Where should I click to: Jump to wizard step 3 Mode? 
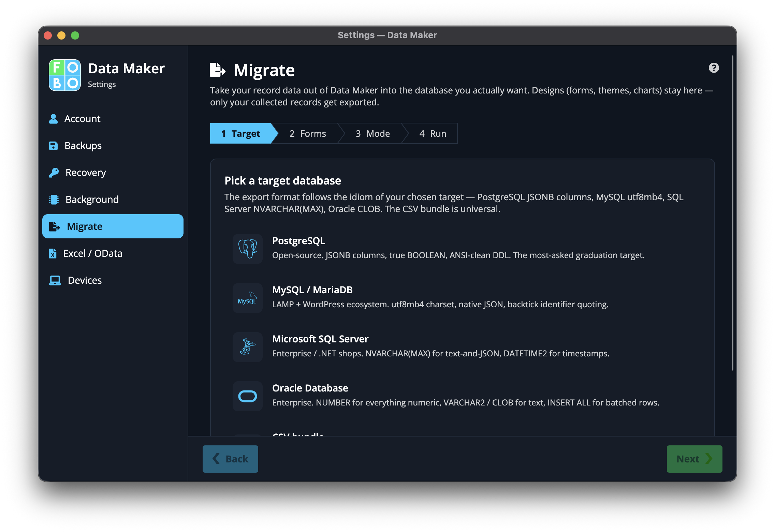pyautogui.click(x=373, y=133)
